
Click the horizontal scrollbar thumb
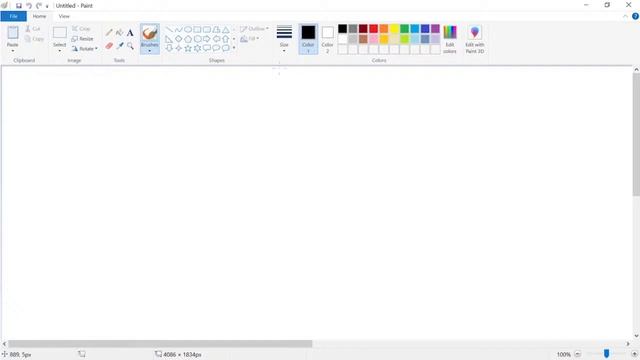pos(160,344)
